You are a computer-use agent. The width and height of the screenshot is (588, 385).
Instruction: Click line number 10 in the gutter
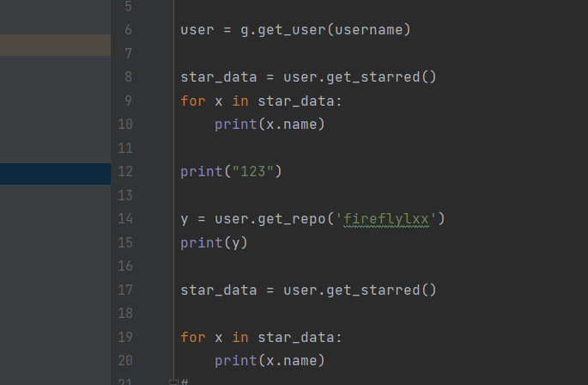125,125
